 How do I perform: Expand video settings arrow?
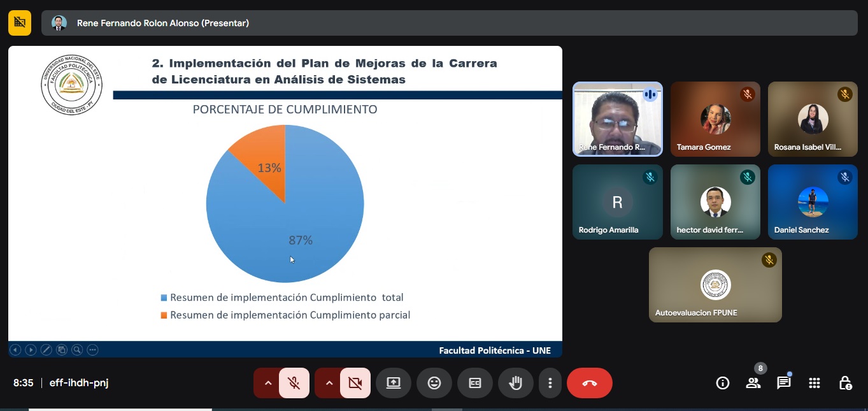pyautogui.click(x=329, y=383)
